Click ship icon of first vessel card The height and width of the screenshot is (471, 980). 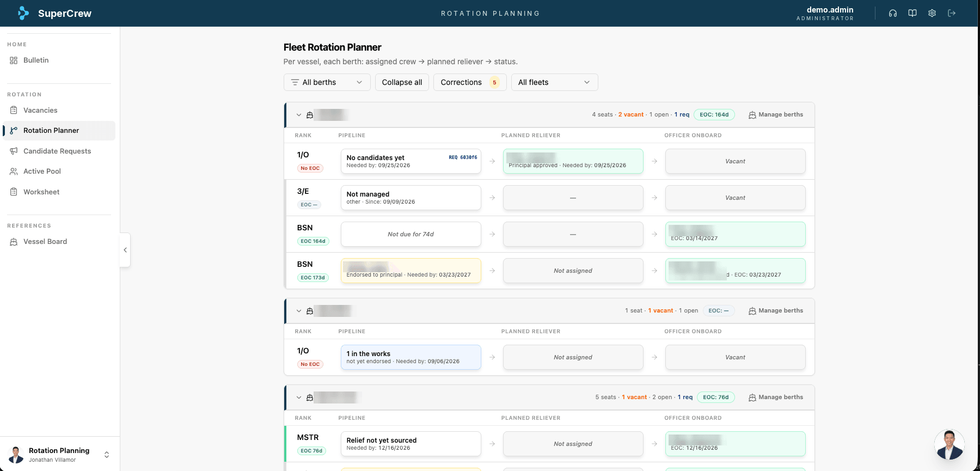310,115
